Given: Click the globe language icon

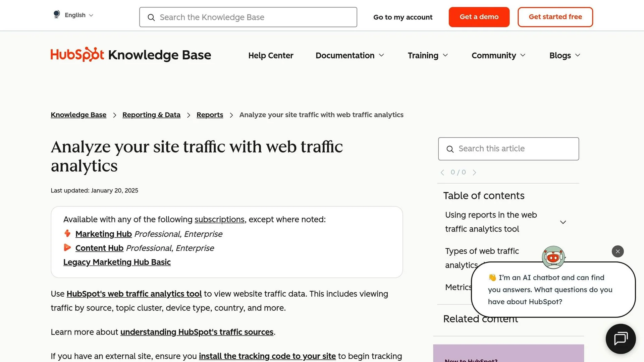Looking at the screenshot, I should pos(56,14).
